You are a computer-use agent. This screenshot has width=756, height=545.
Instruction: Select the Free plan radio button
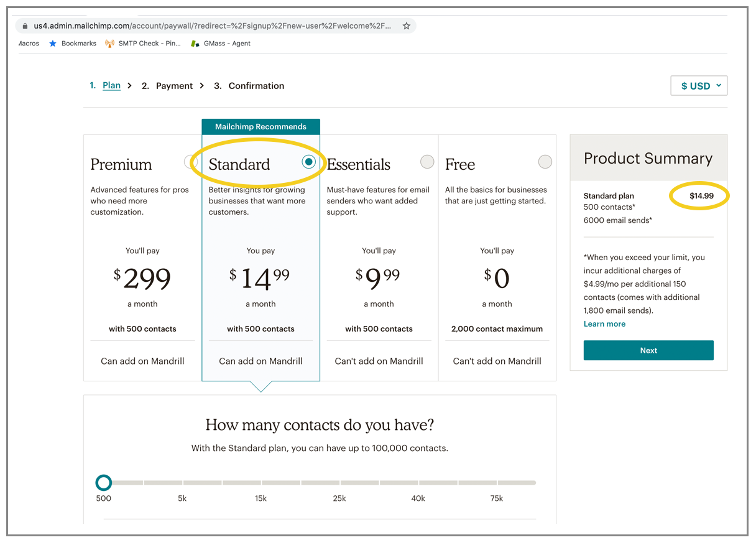tap(545, 162)
